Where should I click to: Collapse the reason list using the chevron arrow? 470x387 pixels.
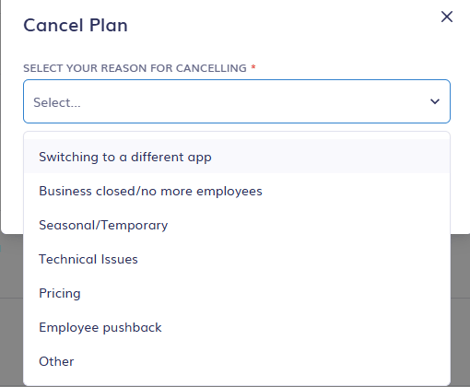[x=435, y=101]
